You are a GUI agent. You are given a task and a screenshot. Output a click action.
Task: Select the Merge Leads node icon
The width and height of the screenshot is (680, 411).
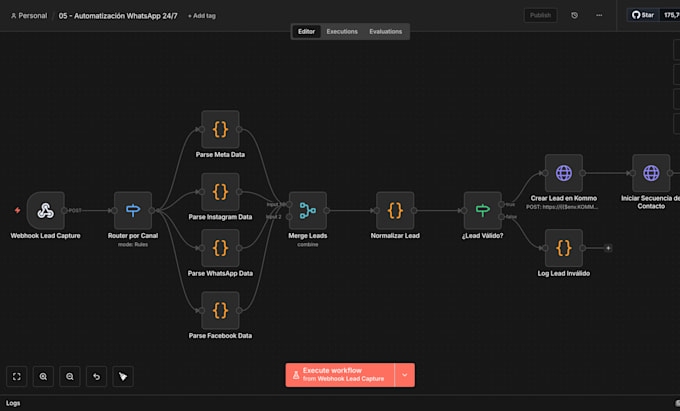tap(307, 211)
